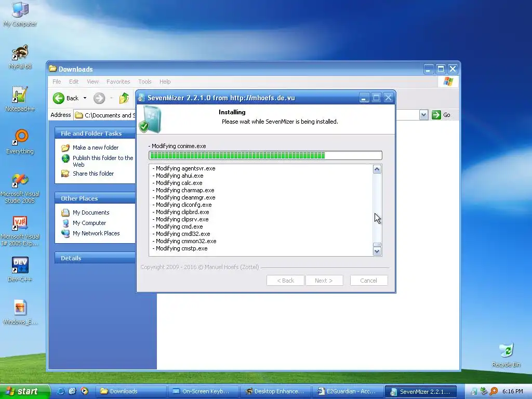The image size is (532, 399).
Task: Click the disabled Next > button
Action: pyautogui.click(x=324, y=281)
